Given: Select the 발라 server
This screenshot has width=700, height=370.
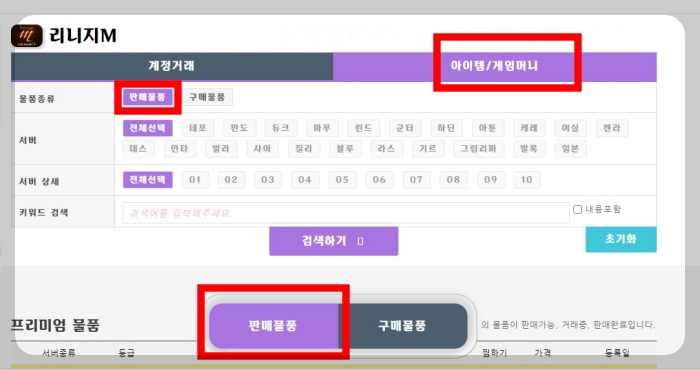Looking at the screenshot, I should 221,149.
